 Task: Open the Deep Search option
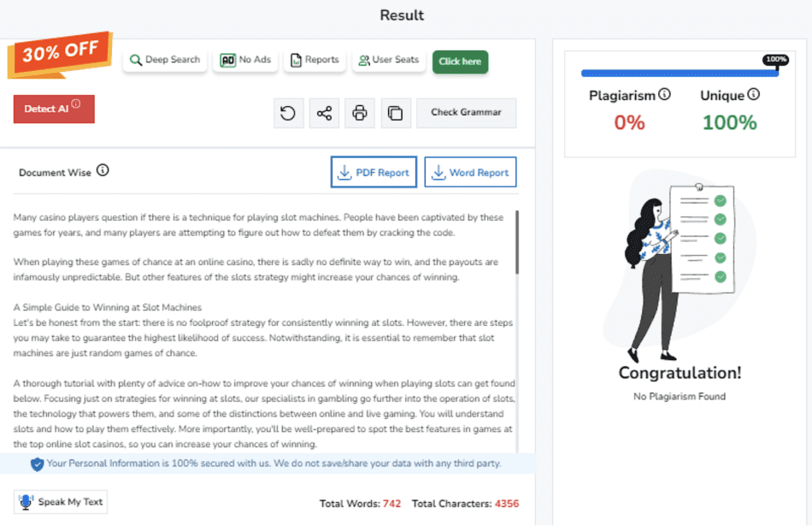point(164,60)
